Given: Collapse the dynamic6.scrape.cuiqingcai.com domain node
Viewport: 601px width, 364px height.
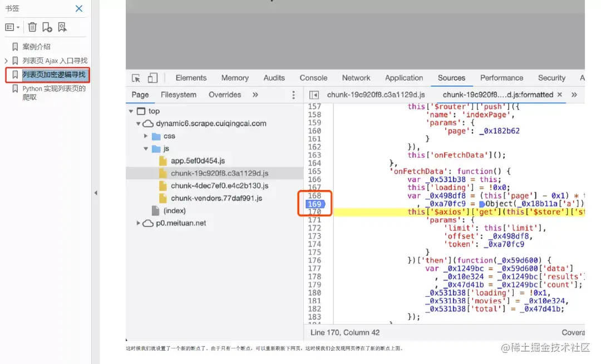Looking at the screenshot, I should pos(139,123).
